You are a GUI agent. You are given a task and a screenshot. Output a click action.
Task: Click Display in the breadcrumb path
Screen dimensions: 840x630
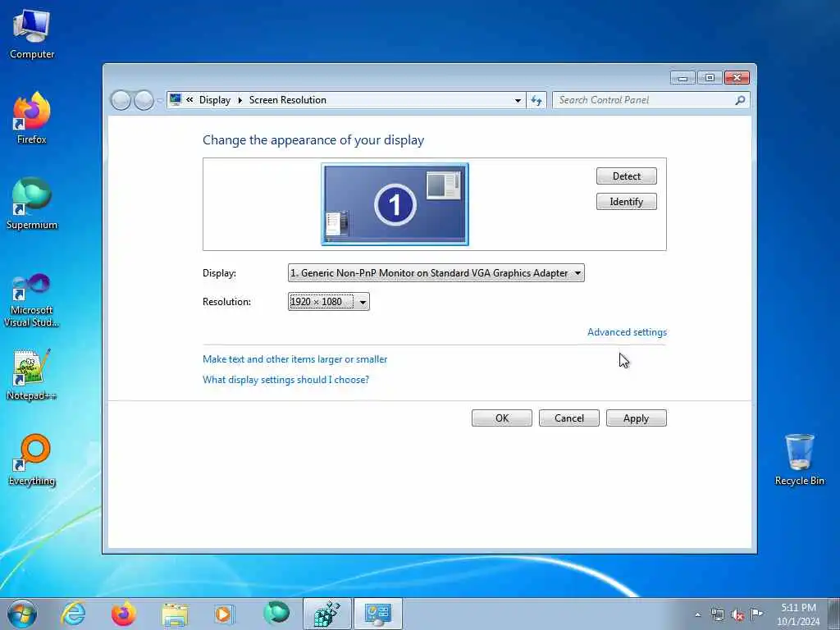pyautogui.click(x=215, y=100)
